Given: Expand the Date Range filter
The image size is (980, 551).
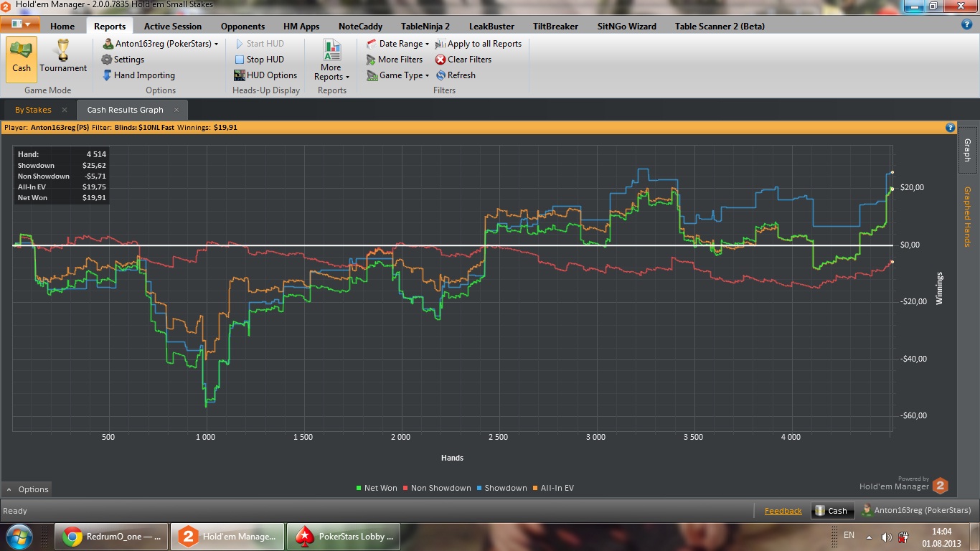Looking at the screenshot, I should click(x=397, y=44).
